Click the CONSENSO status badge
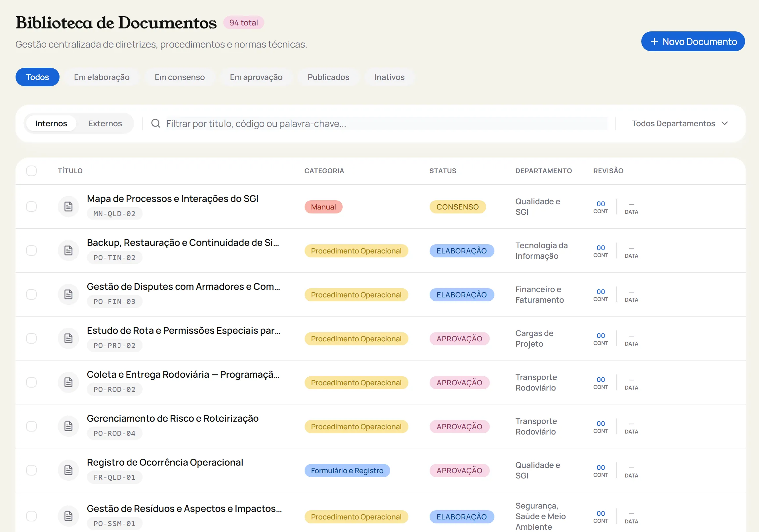The image size is (759, 532). coord(457,207)
